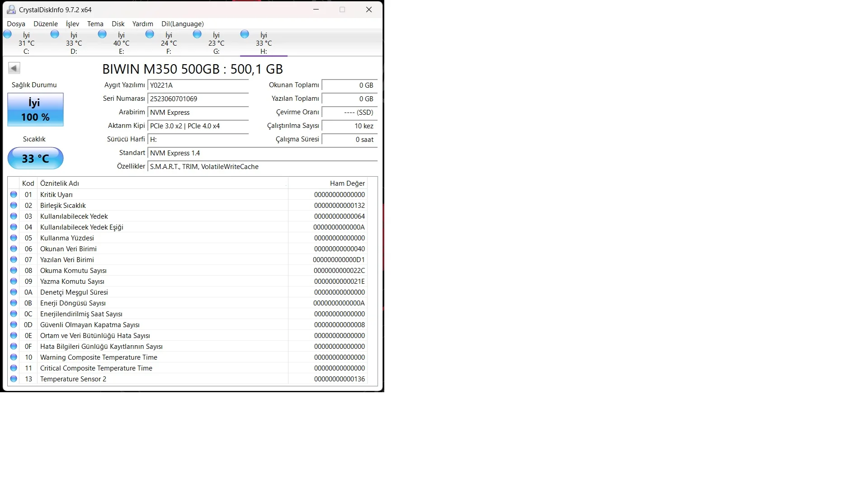Click the previous disk arrow button
The width and height of the screenshot is (868, 488).
14,68
